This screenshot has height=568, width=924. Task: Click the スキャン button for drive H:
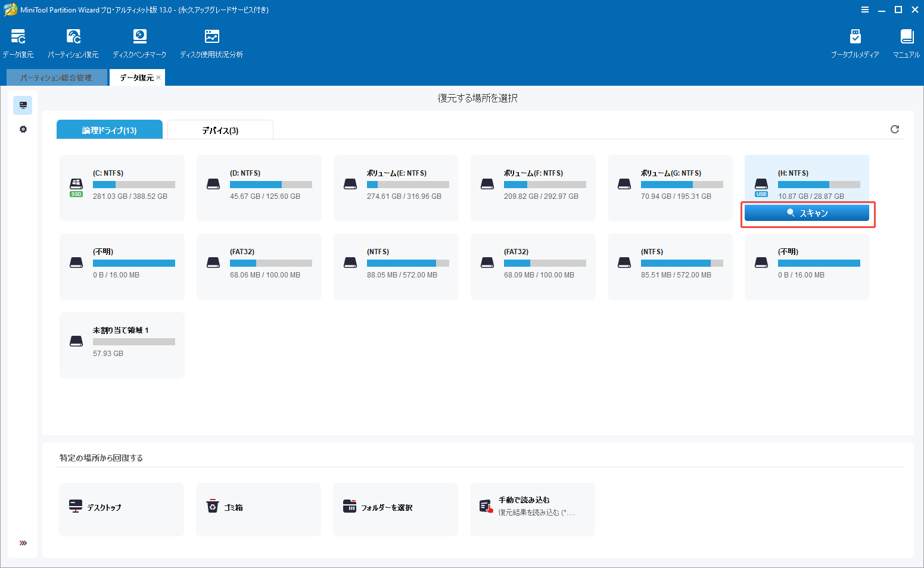click(807, 212)
